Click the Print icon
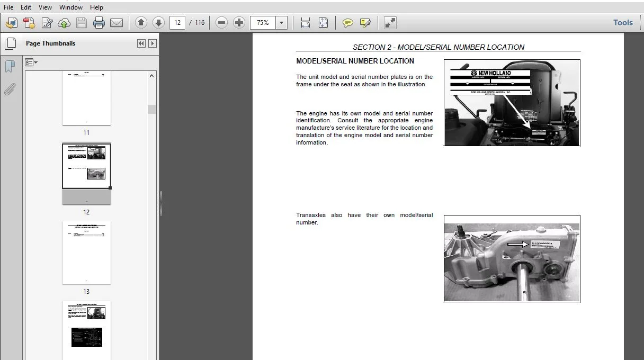The image size is (644, 360). click(x=99, y=23)
